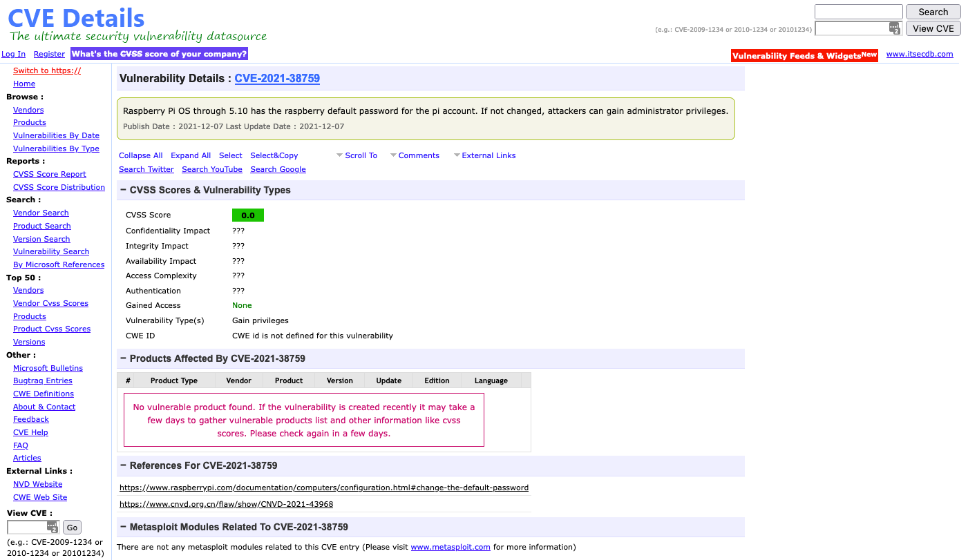Open By Microsoft References
Image resolution: width=977 pixels, height=560 pixels.
tap(59, 264)
